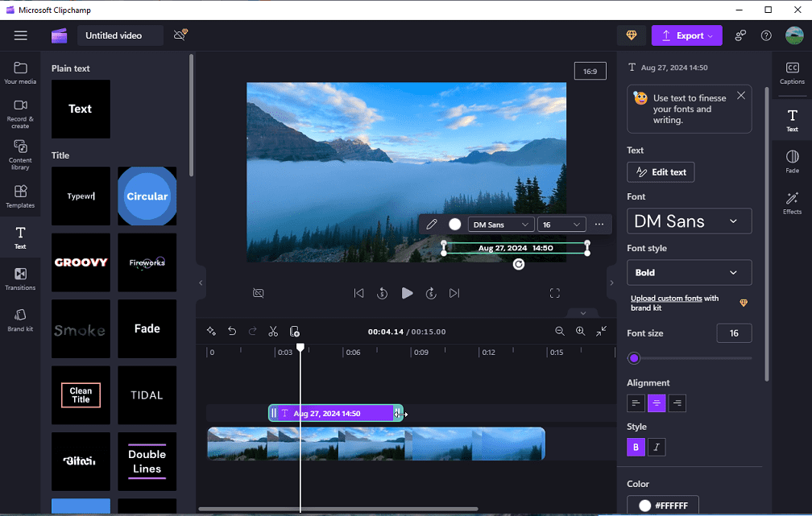Click the Clipchamp logo icon

pyautogui.click(x=59, y=35)
